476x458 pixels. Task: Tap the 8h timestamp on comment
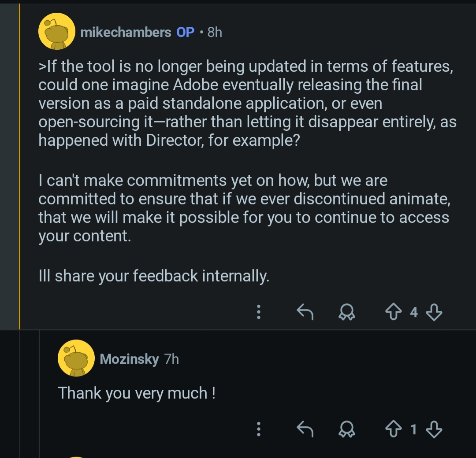click(215, 32)
